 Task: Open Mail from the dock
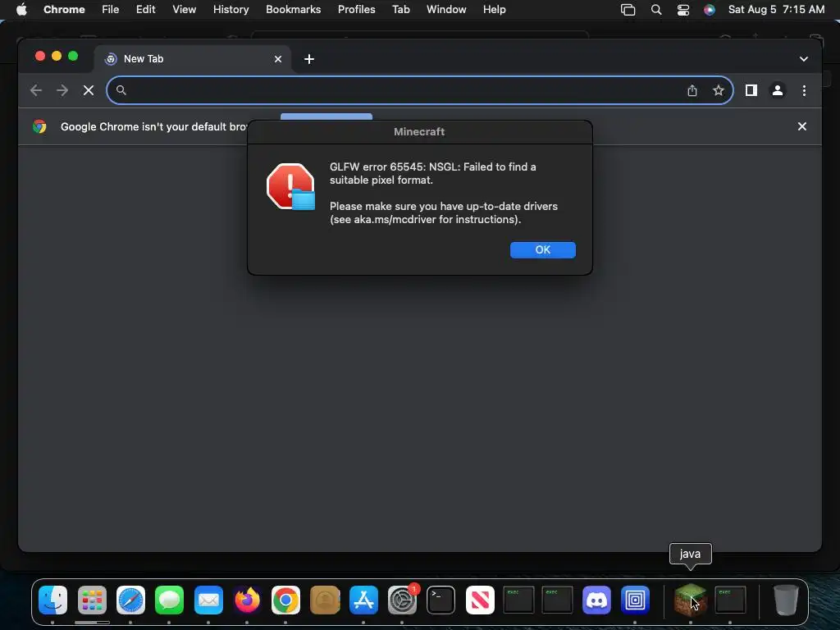pos(208,600)
